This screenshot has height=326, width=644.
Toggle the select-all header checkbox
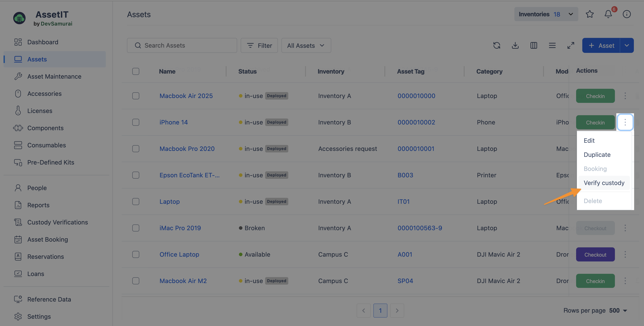(136, 71)
